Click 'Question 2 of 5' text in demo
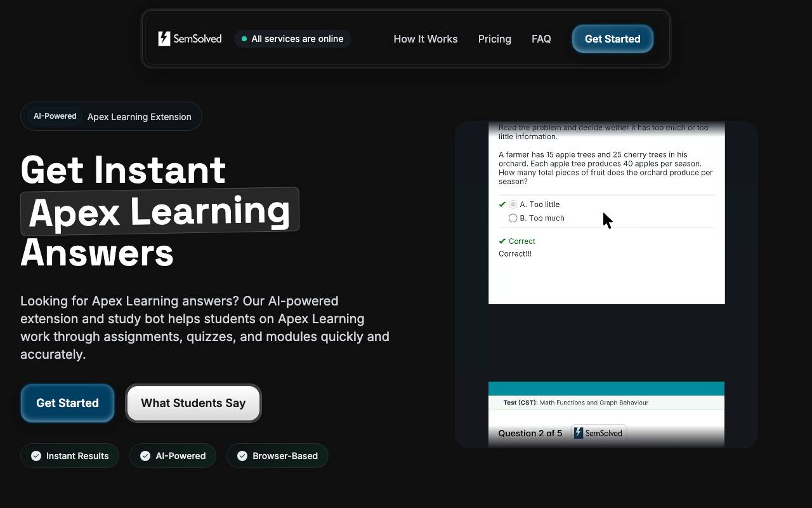This screenshot has height=508, width=812. pyautogui.click(x=530, y=433)
